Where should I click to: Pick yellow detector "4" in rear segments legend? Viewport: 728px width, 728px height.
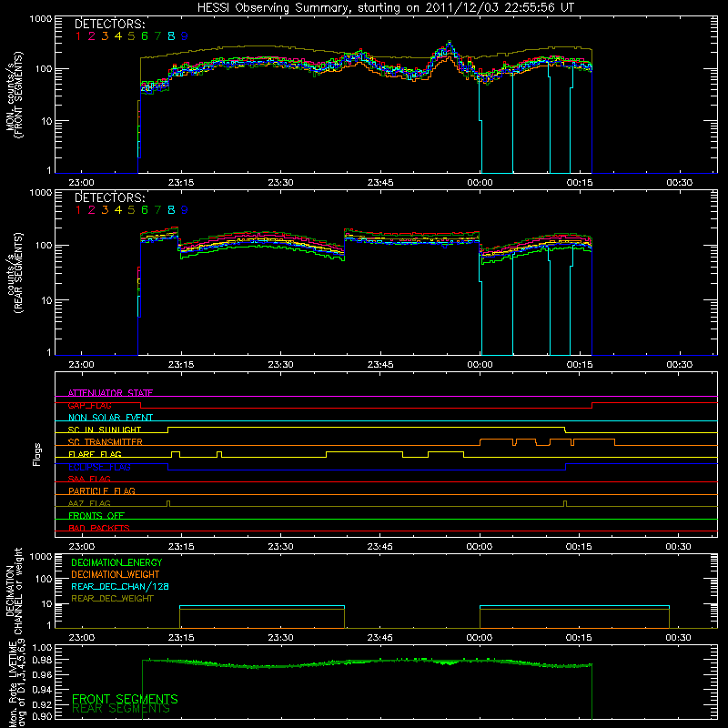coord(118,210)
